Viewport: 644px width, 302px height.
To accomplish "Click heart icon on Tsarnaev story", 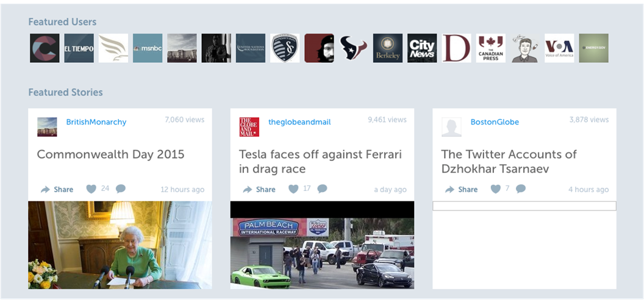I will click(496, 189).
